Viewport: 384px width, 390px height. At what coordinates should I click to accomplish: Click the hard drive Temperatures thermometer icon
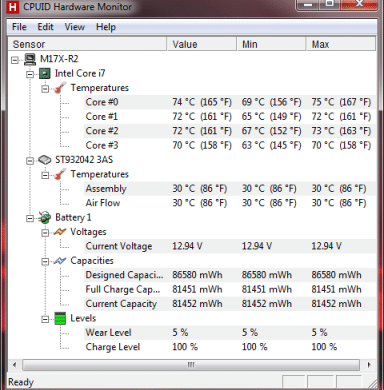point(60,174)
